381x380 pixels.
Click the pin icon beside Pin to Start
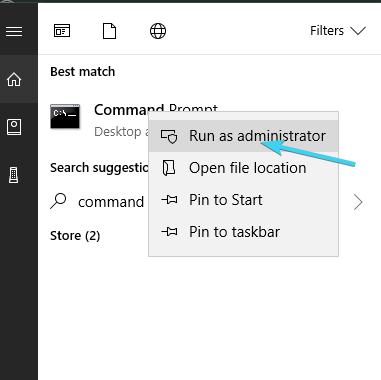click(x=169, y=200)
